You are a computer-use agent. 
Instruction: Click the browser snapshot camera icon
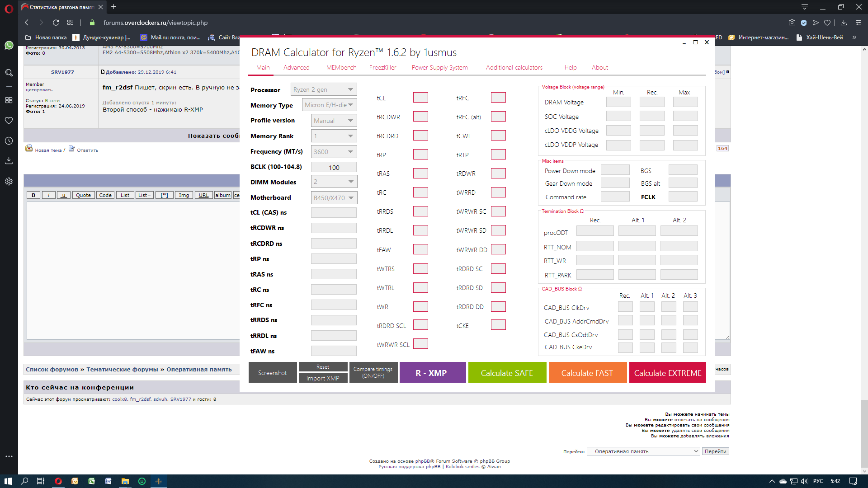[x=792, y=23]
